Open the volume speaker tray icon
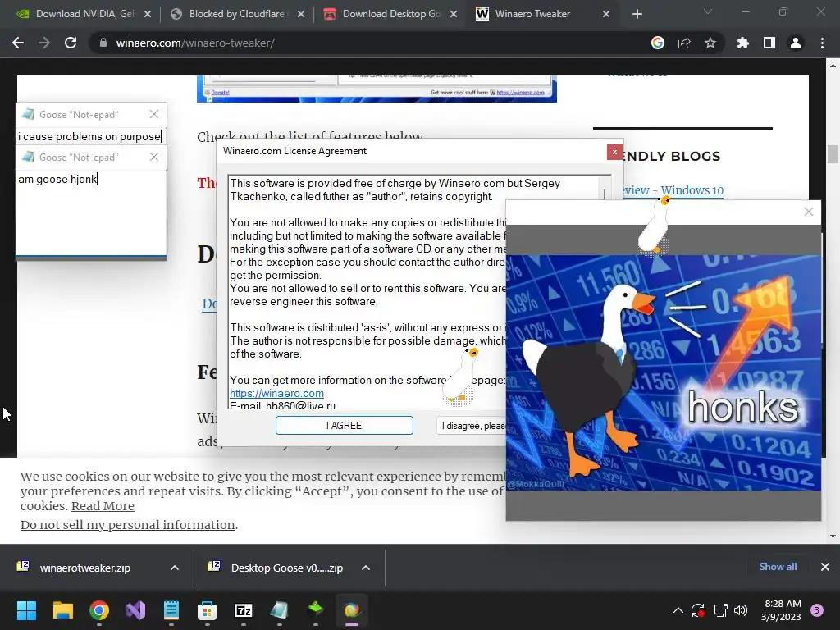This screenshot has width=840, height=630. click(741, 610)
